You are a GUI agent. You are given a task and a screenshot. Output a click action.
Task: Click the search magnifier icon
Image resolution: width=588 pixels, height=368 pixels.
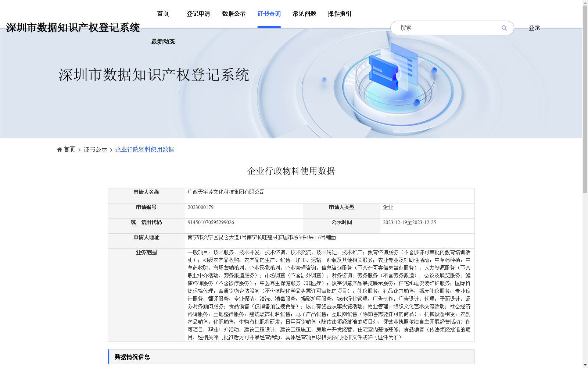[504, 28]
